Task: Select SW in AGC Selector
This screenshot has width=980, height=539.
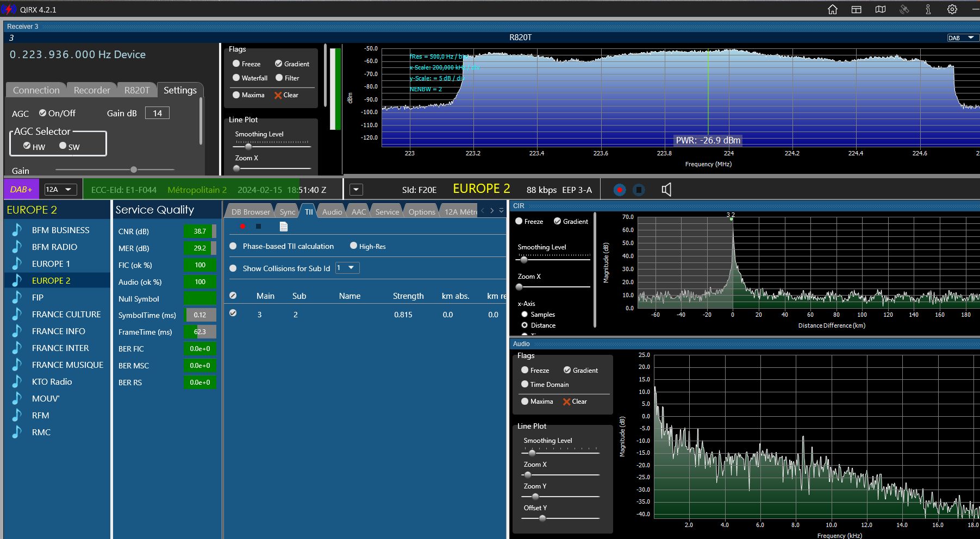Action: (70, 146)
